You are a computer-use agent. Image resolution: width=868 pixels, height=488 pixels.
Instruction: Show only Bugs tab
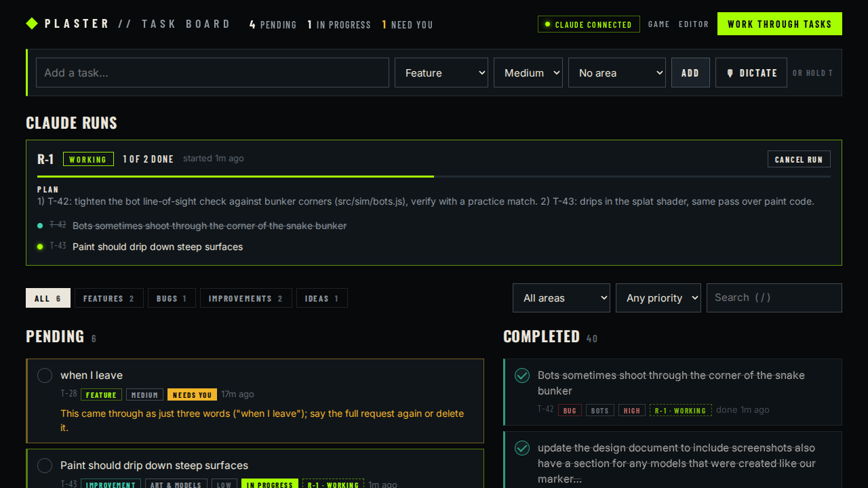(172, 298)
